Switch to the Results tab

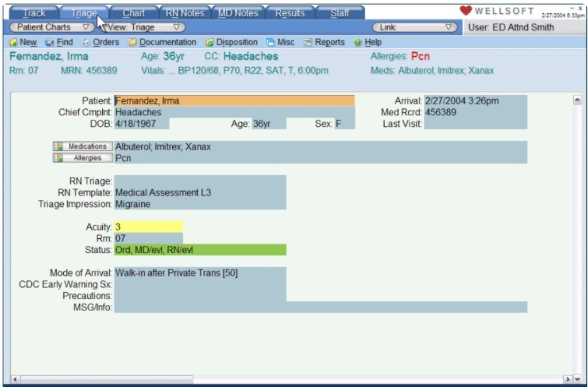(x=290, y=11)
